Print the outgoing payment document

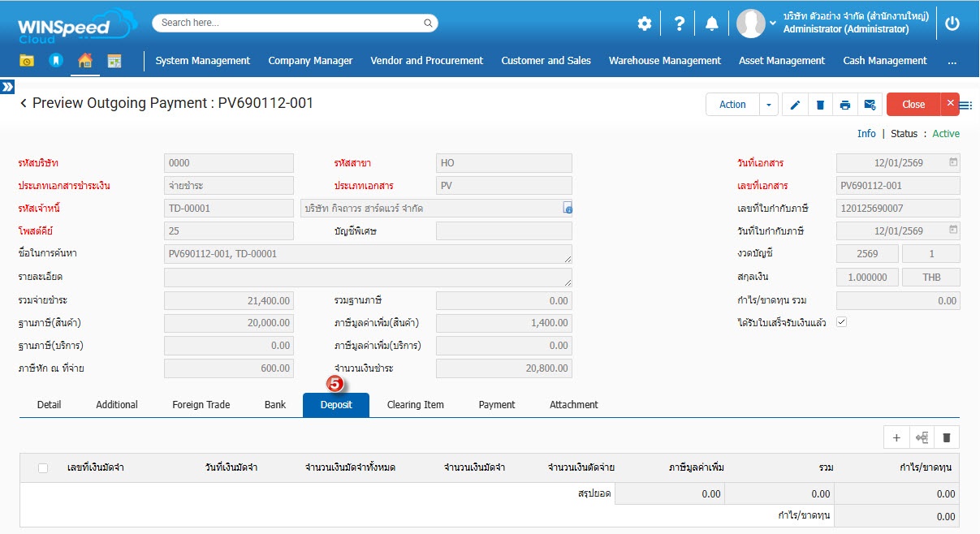845,105
